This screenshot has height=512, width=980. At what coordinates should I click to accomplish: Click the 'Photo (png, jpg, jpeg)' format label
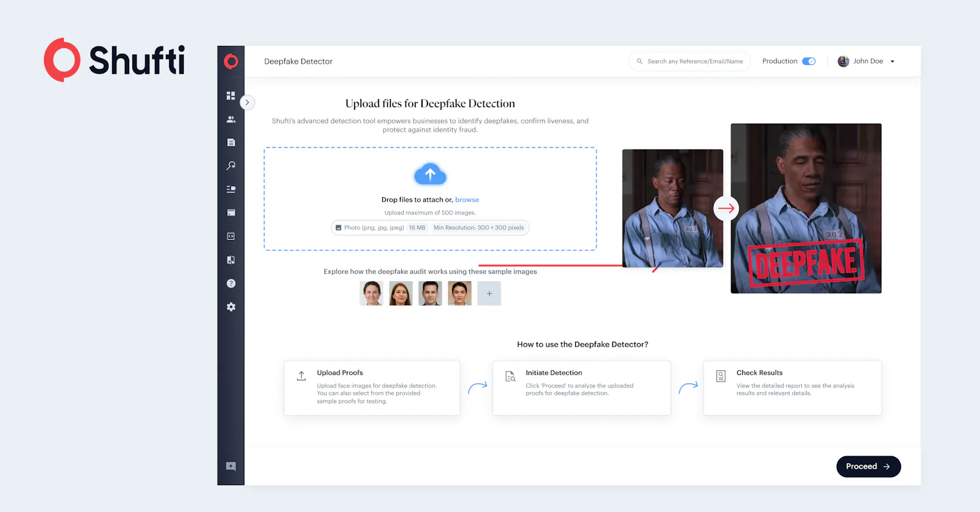pos(374,228)
